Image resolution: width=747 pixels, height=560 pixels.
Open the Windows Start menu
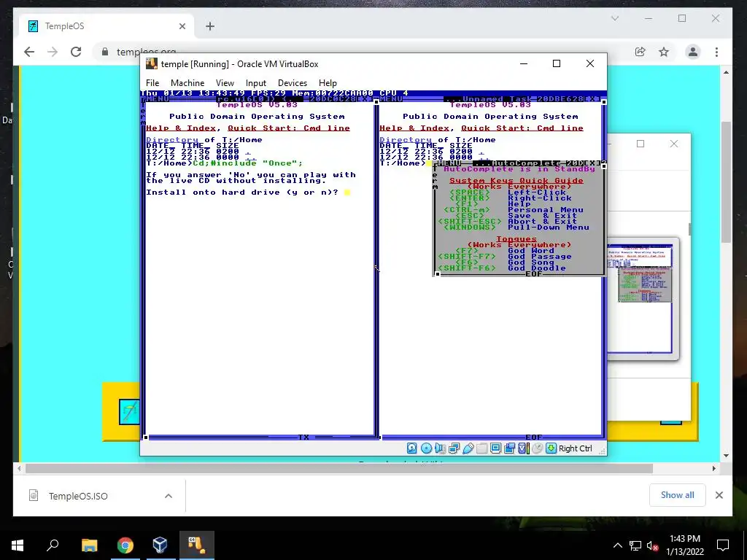click(x=18, y=545)
